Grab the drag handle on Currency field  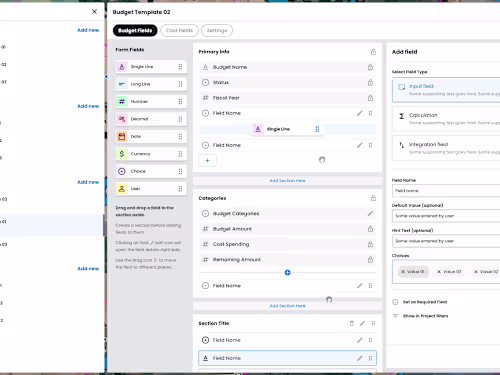click(180, 154)
